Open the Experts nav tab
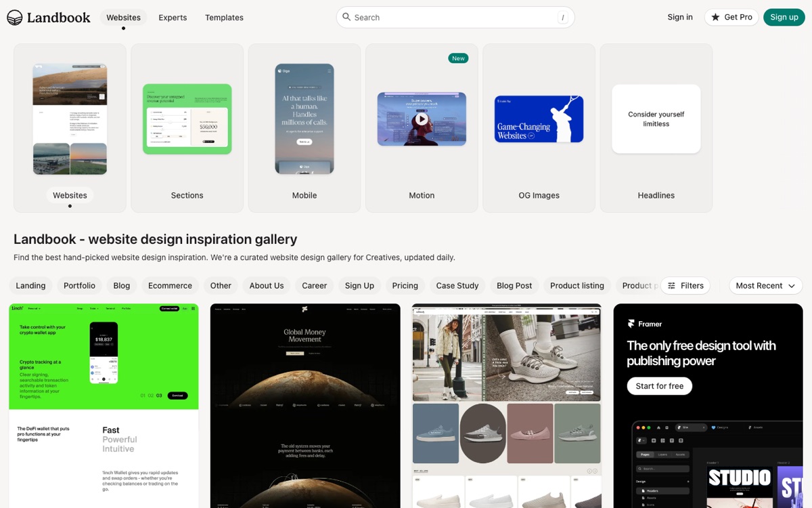 click(173, 18)
